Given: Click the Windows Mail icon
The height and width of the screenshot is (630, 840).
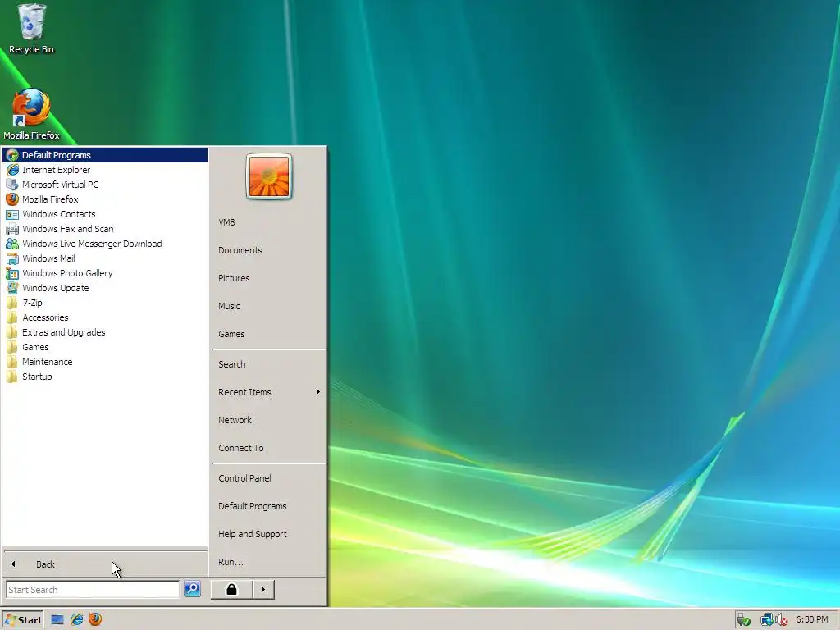Looking at the screenshot, I should click(x=11, y=258).
